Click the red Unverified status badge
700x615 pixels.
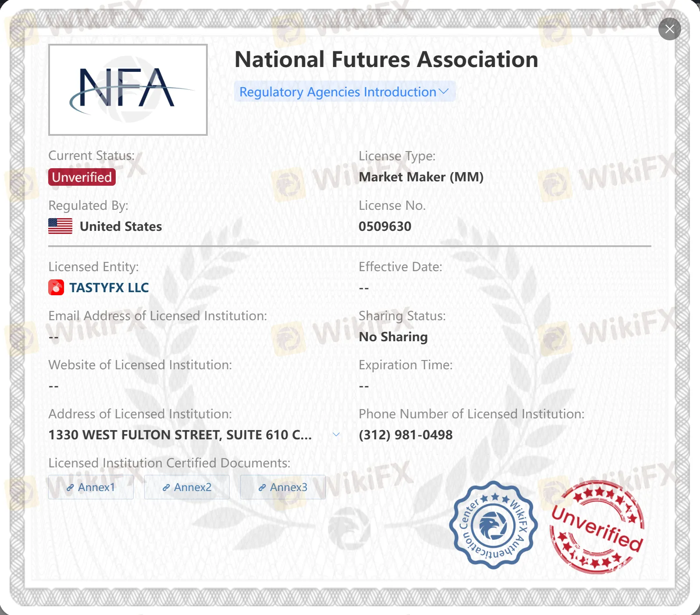[x=82, y=177]
